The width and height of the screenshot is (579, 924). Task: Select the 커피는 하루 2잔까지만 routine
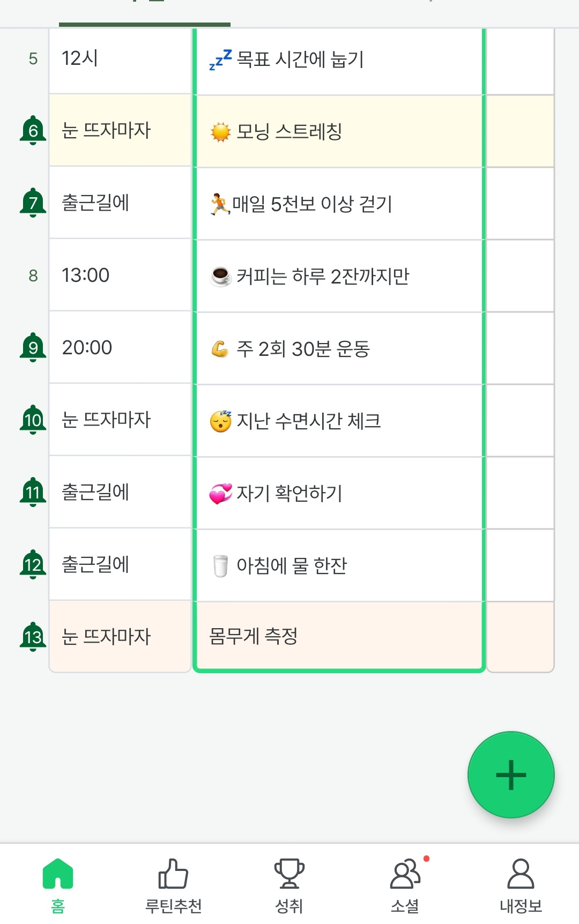pyautogui.click(x=339, y=276)
